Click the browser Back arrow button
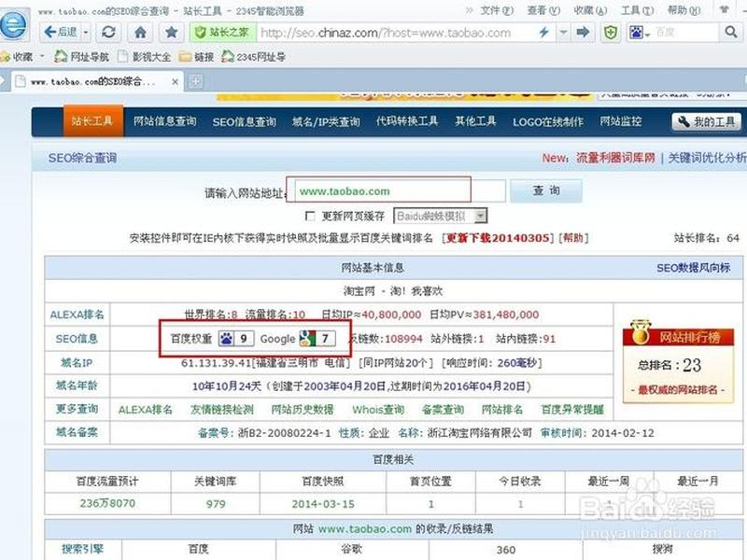 coord(60,33)
